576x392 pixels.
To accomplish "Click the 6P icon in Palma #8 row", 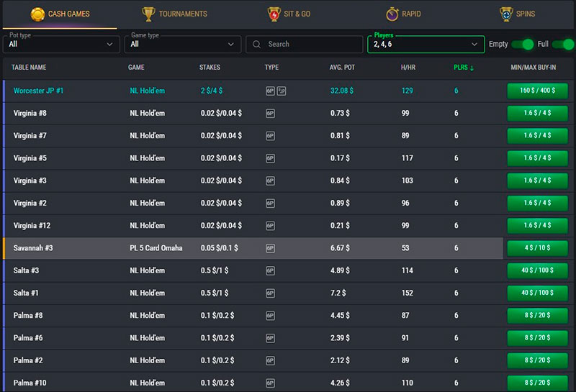I will click(x=270, y=316).
